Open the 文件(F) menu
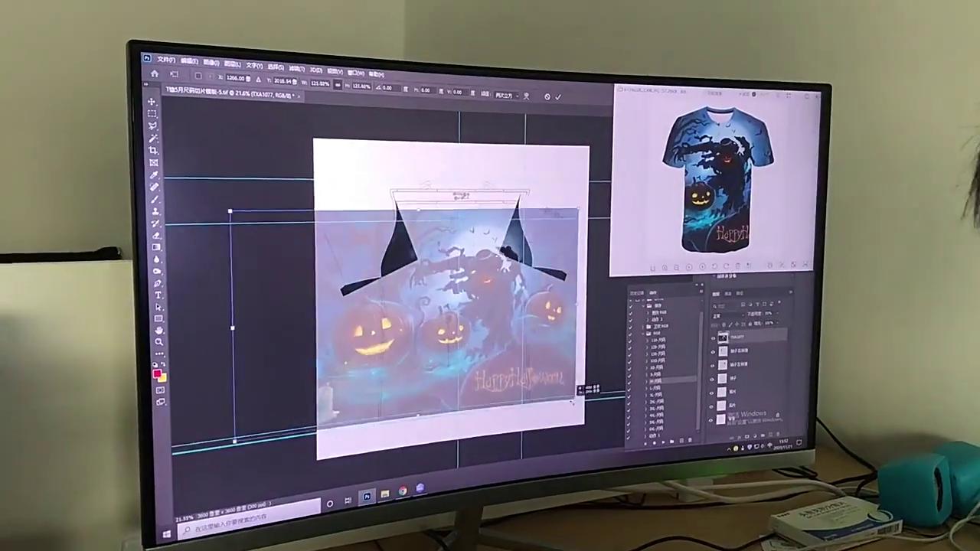The height and width of the screenshot is (551, 980). (165, 60)
